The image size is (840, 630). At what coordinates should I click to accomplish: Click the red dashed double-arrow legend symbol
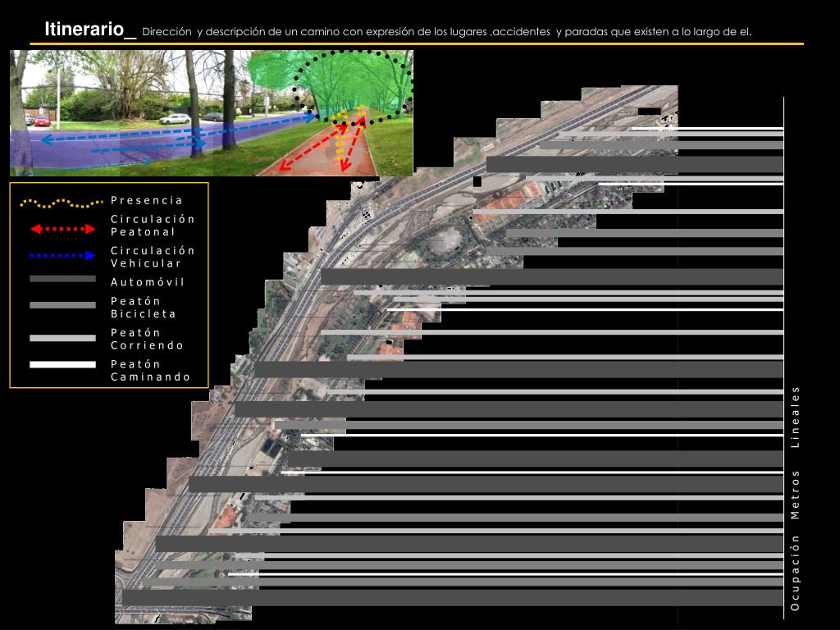pyautogui.click(x=62, y=230)
